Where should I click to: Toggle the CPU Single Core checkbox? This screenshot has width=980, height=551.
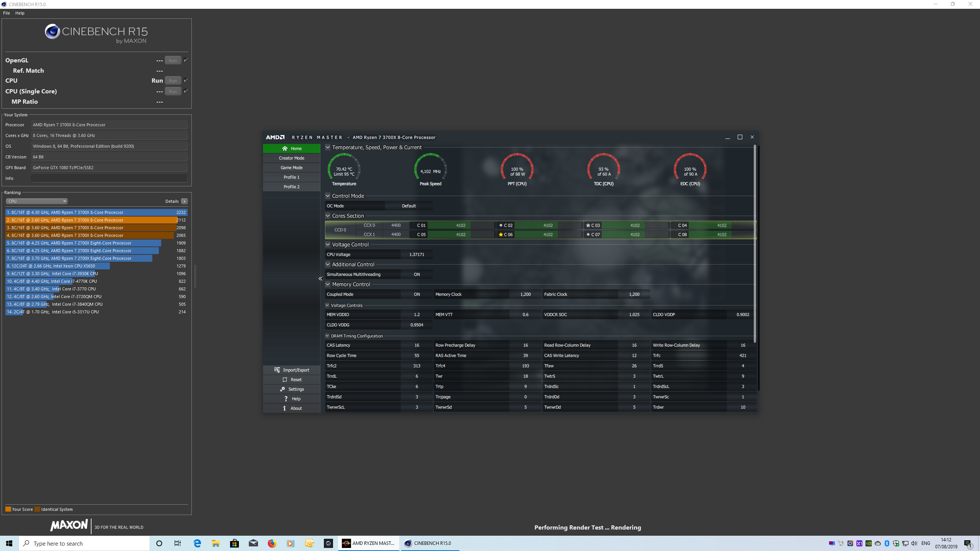[x=186, y=91]
